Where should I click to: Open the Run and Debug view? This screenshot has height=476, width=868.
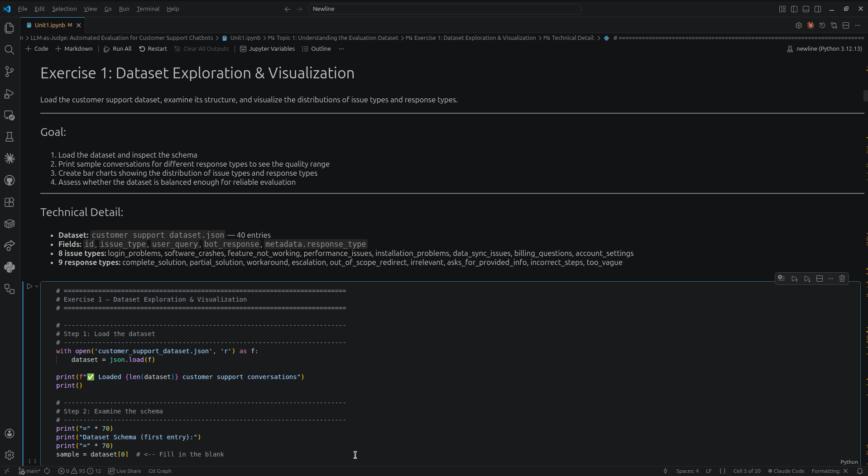(10, 93)
